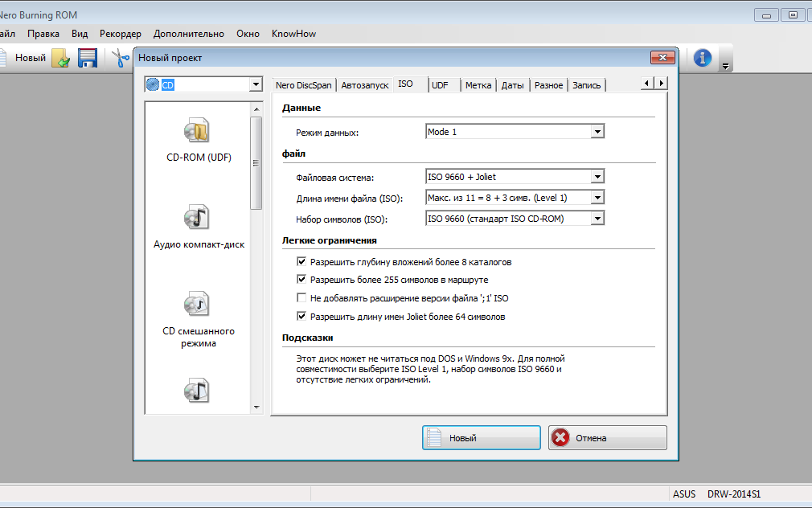Open the blue Info icon
Viewport: 812px width, 508px height.
(702, 58)
